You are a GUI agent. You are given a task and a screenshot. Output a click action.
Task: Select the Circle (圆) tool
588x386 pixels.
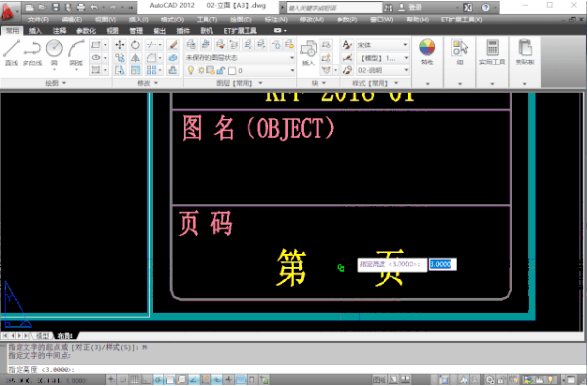coord(54,53)
